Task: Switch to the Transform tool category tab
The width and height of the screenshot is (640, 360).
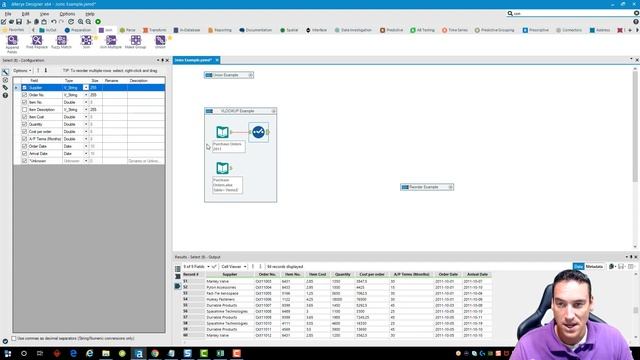Action: click(x=155, y=30)
